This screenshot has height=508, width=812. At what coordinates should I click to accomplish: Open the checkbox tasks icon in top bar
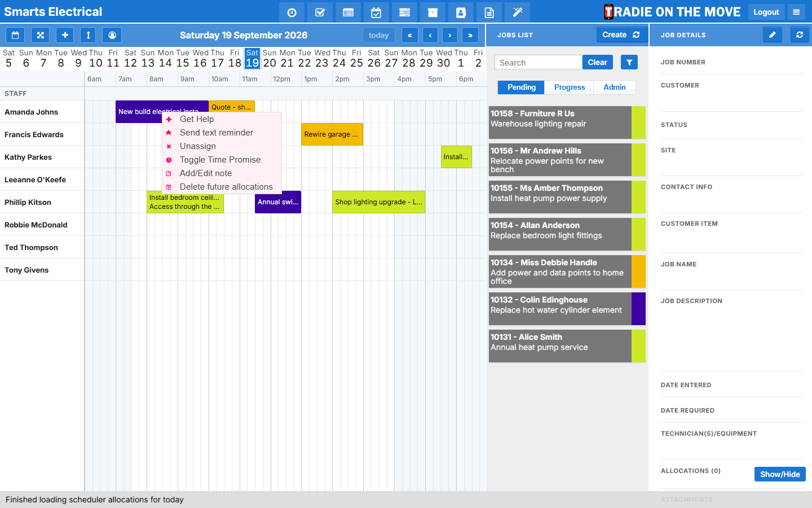(320, 12)
